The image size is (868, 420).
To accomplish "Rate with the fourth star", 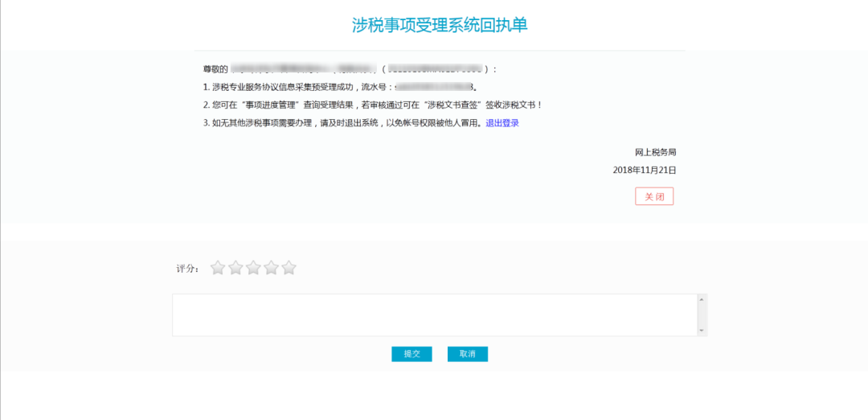I will (272, 268).
